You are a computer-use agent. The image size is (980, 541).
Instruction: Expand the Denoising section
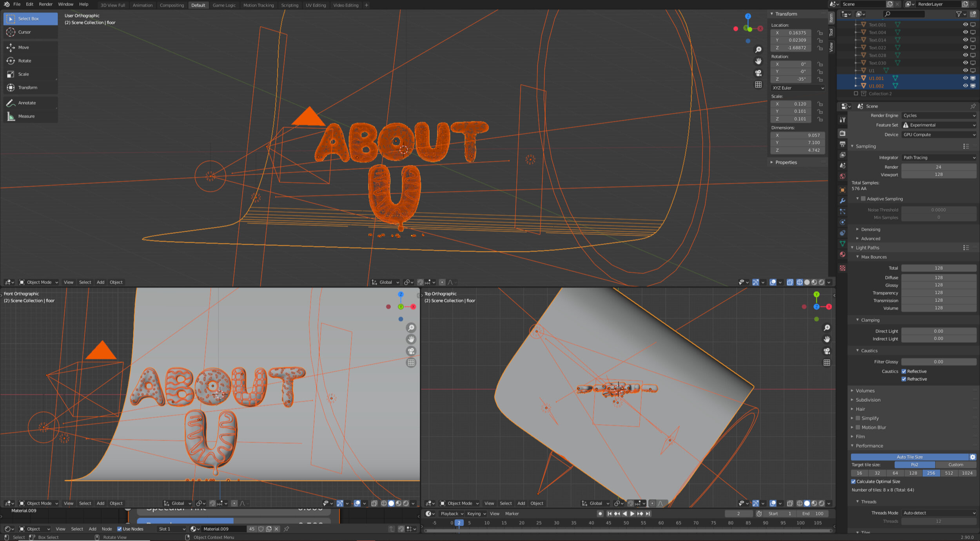pyautogui.click(x=870, y=230)
